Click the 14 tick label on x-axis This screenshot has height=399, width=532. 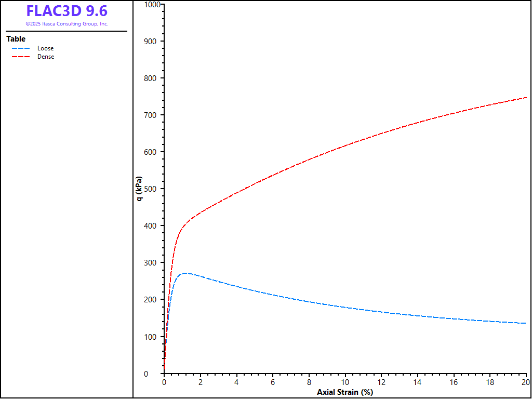418,382
